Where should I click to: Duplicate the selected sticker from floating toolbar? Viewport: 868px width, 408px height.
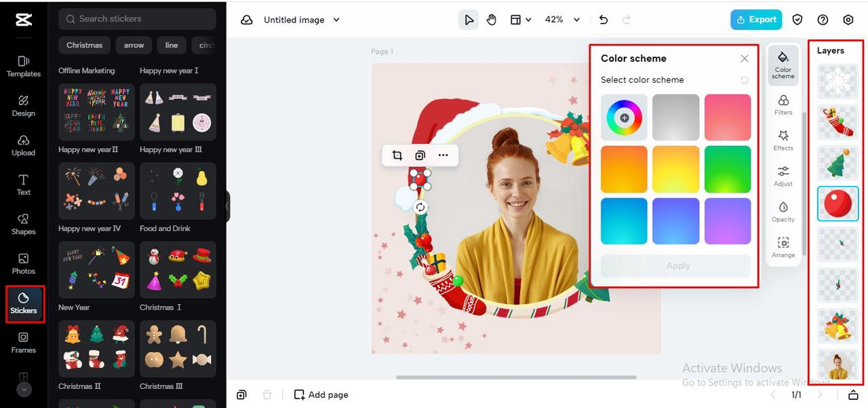420,155
